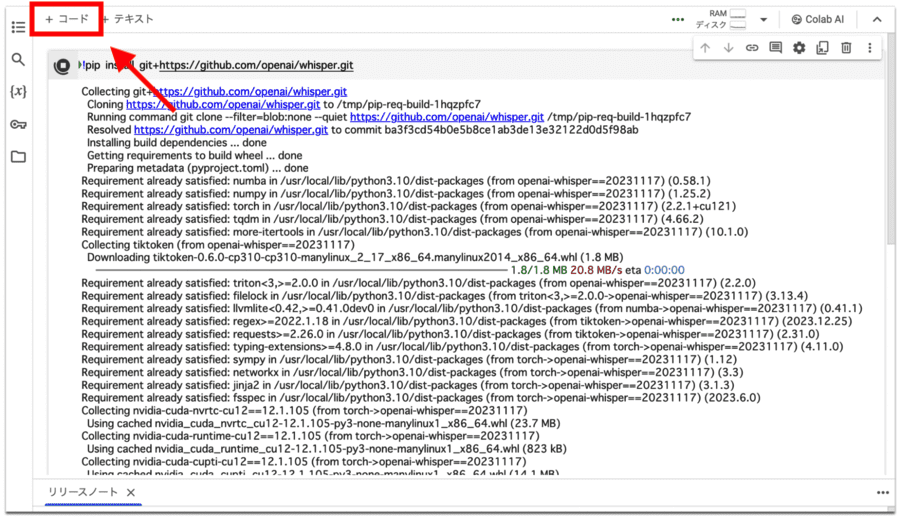Stop the running pip install cell
The image size is (900, 519).
pyautogui.click(x=62, y=66)
